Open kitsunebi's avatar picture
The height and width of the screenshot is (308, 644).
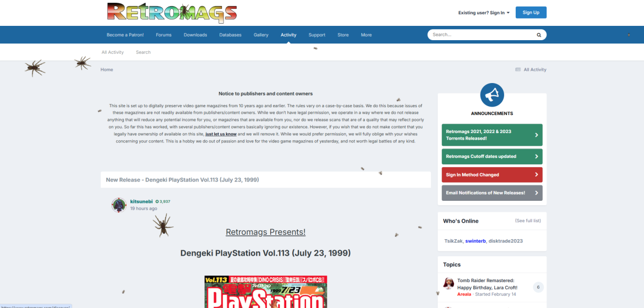[119, 205]
